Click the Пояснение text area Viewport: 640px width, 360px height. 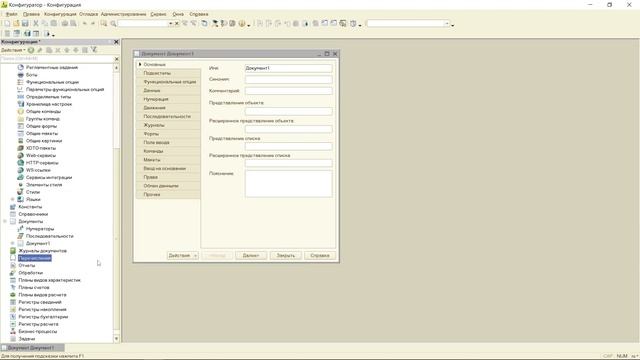click(x=289, y=184)
